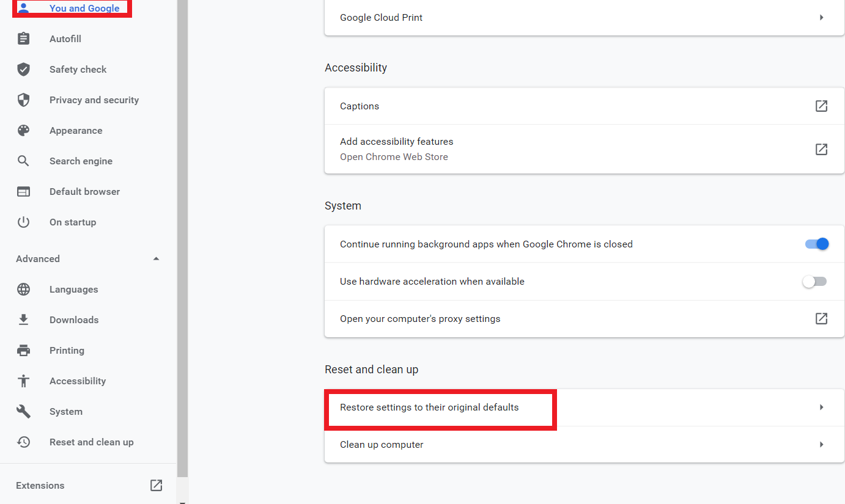Screen dimensions: 845x504
Task: Click the System wrench icon
Action: (23, 412)
